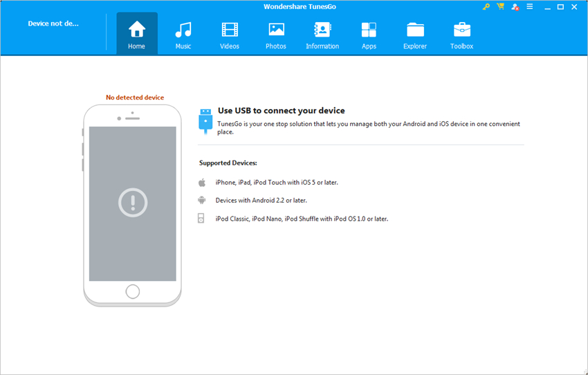Click the phone's home button
This screenshot has width=588, height=375.
(132, 291)
